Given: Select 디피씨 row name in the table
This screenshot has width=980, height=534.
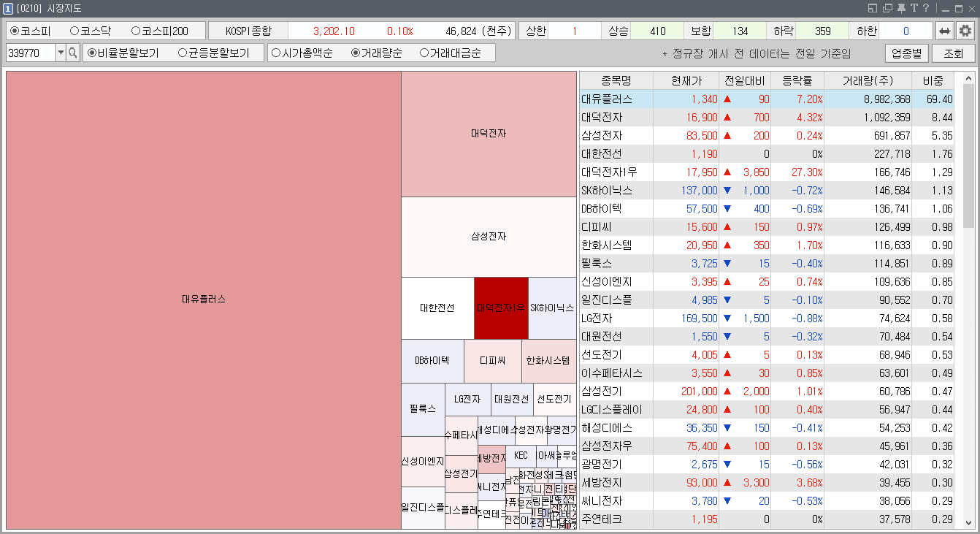Looking at the screenshot, I should (597, 226).
